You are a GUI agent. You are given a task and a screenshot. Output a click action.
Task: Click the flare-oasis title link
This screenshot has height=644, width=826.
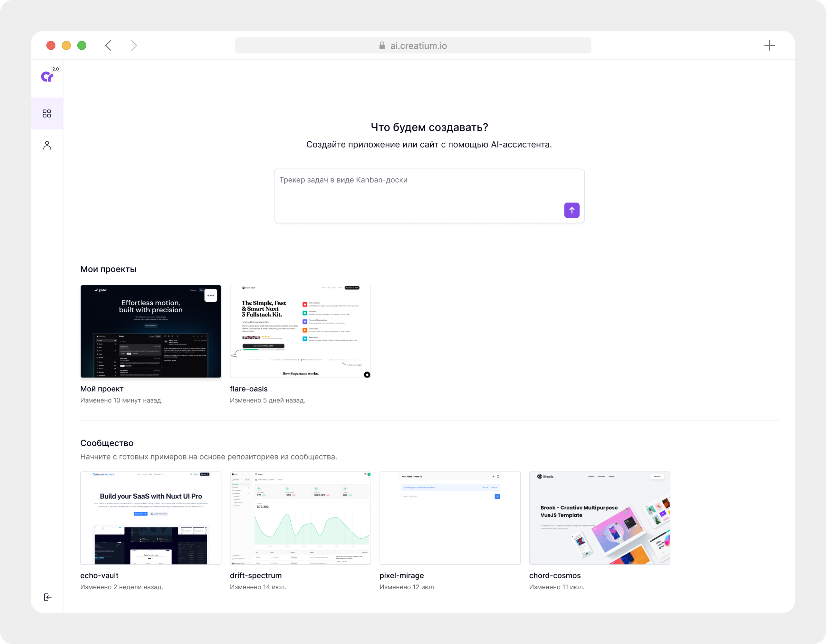click(x=248, y=389)
